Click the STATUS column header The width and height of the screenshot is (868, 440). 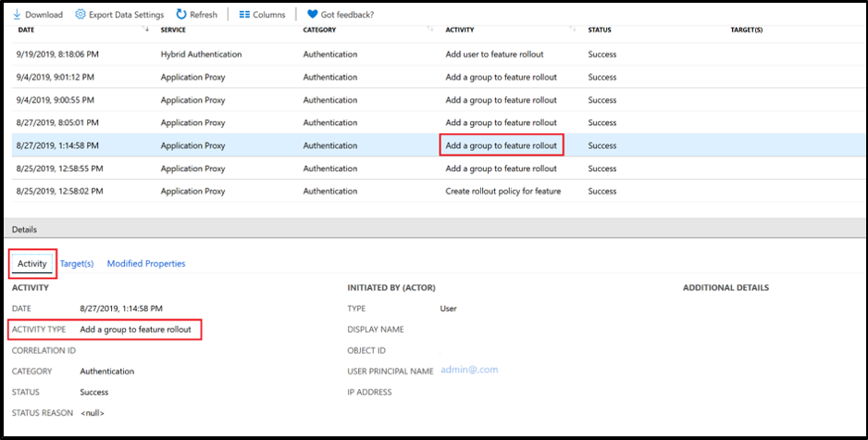click(x=600, y=30)
